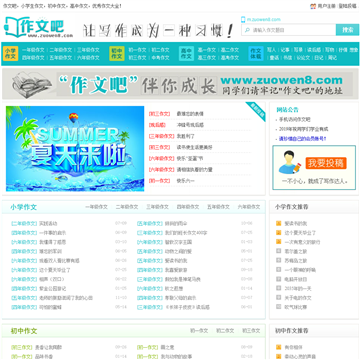Open the 用户注册 registration link

tap(326, 6)
